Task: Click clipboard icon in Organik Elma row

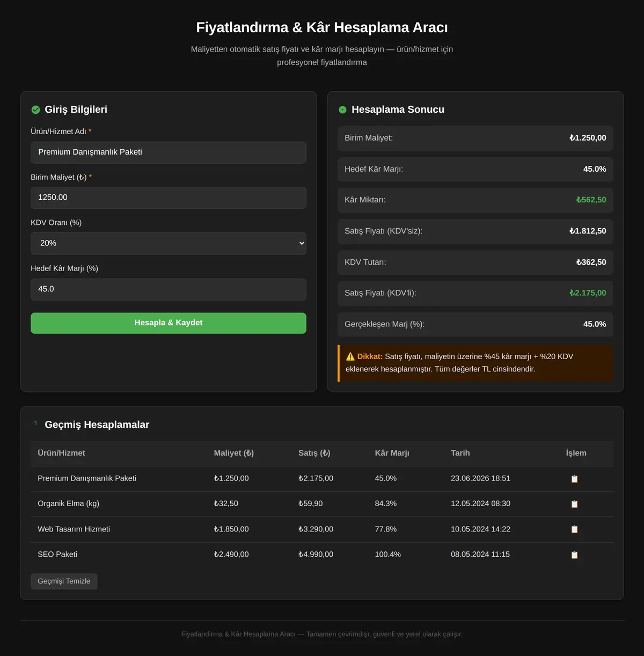Action: click(x=574, y=504)
